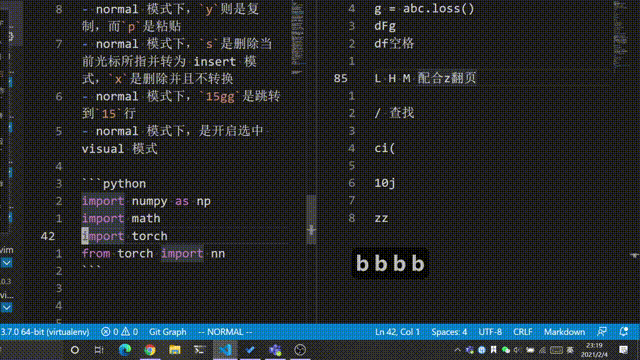The width and height of the screenshot is (640, 360).
Task: Click 'zz' line in right editor
Action: [381, 218]
